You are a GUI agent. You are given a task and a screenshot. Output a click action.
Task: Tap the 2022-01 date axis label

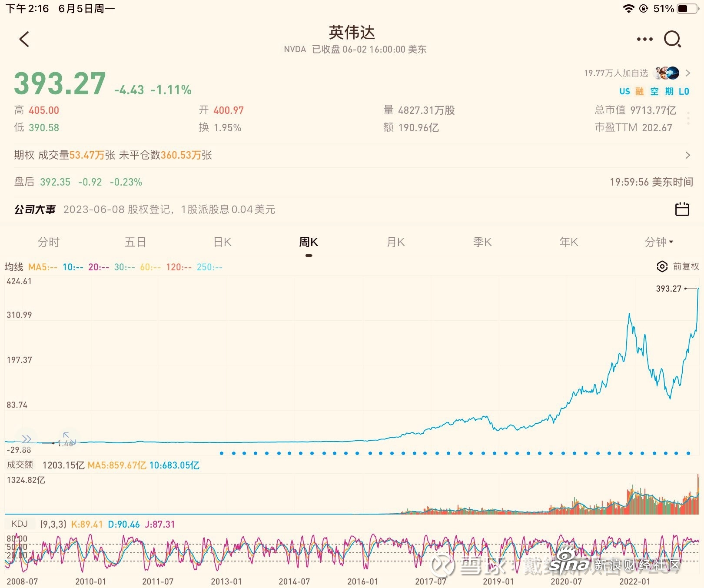[635, 581]
